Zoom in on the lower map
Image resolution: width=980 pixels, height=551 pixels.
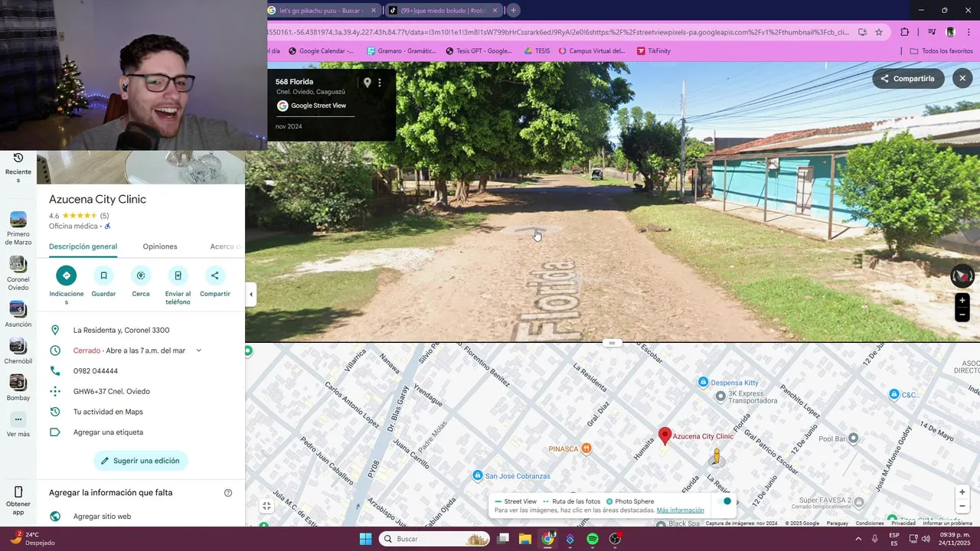point(962,492)
